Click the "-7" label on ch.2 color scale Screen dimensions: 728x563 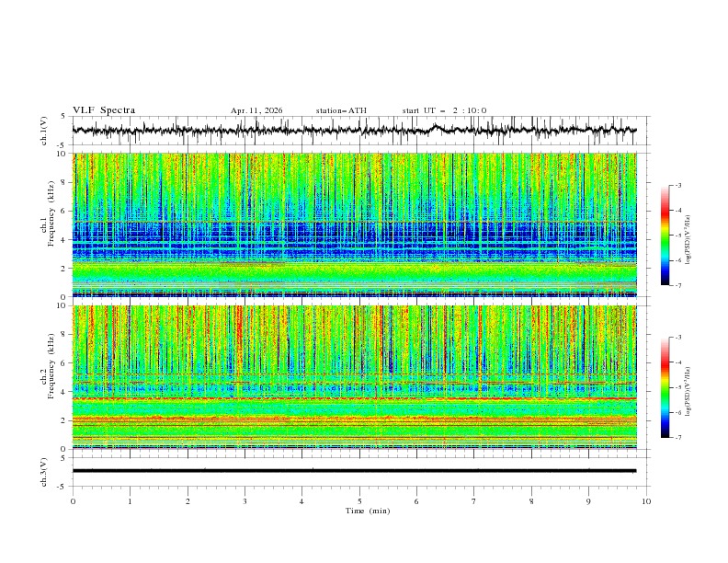coord(678,438)
